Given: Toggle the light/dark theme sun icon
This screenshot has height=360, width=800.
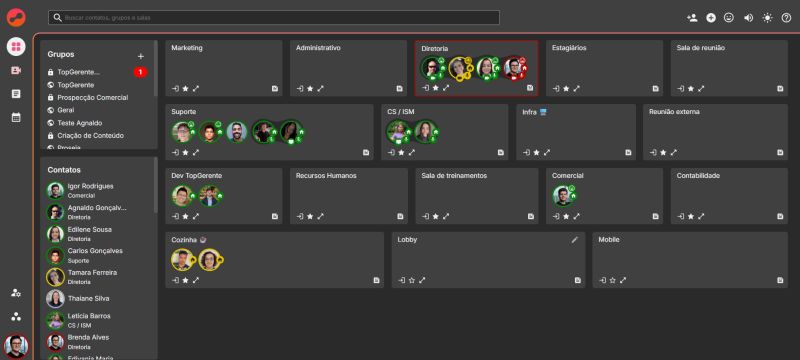Looking at the screenshot, I should coord(767,18).
